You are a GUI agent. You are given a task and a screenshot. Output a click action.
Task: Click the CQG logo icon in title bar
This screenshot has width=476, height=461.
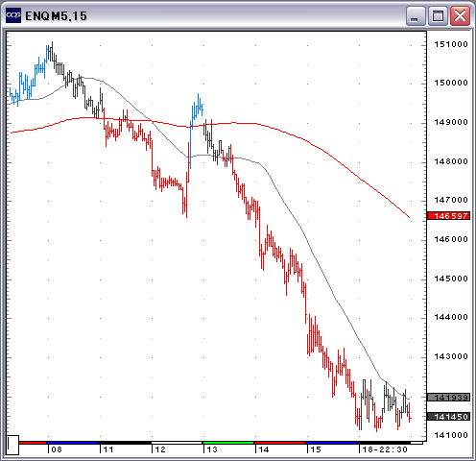coord(13,15)
